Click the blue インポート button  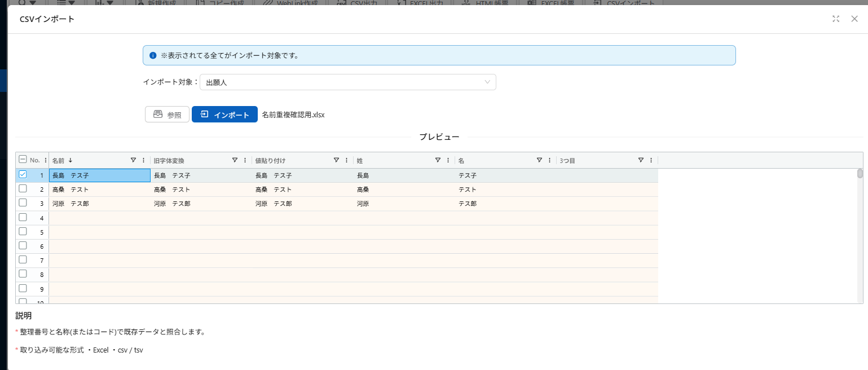tap(224, 114)
